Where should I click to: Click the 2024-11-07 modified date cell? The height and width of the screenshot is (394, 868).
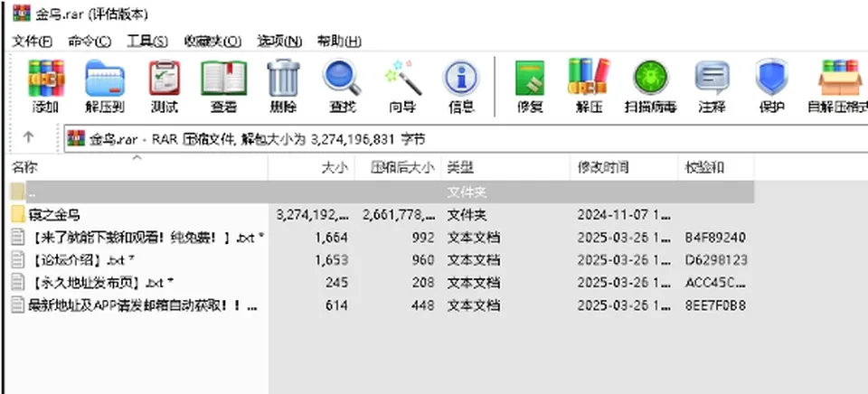622,214
